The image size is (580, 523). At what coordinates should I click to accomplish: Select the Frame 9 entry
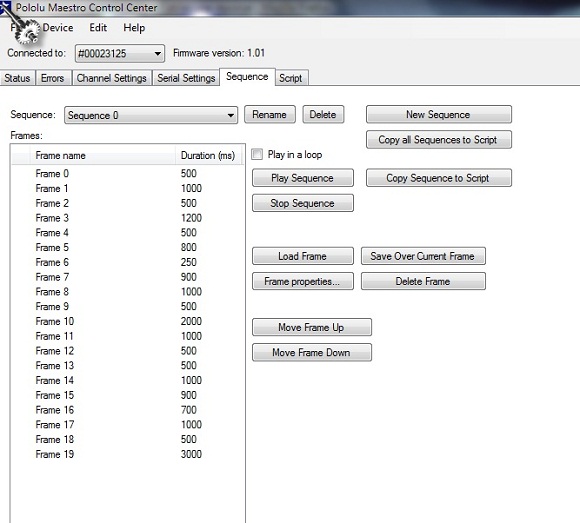point(128,307)
